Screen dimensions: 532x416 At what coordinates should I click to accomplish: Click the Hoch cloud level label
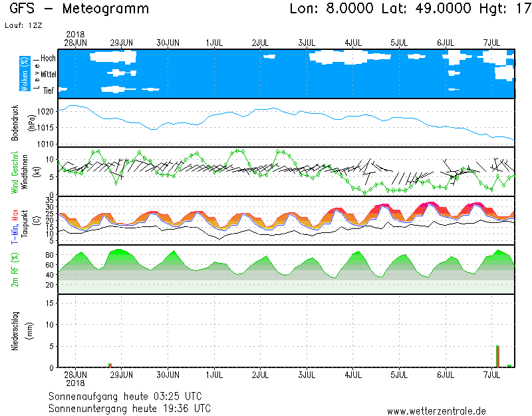48,59
